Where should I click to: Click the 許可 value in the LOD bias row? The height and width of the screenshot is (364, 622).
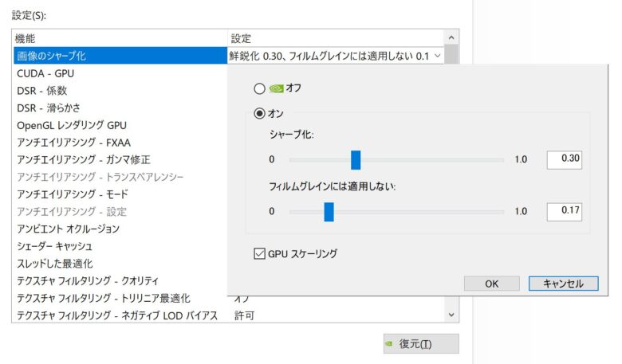244,315
